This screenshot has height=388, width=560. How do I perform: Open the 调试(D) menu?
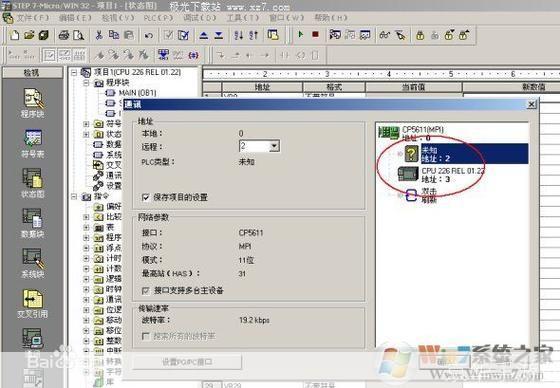click(200, 18)
